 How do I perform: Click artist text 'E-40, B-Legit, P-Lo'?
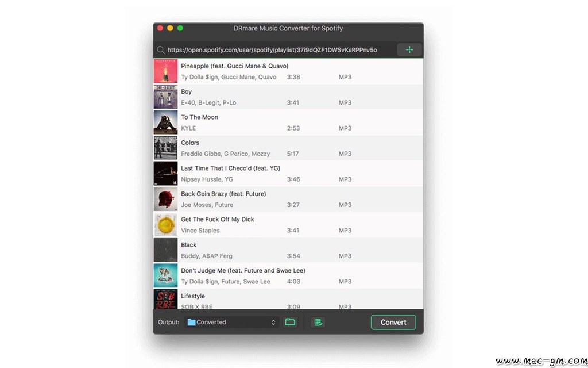[x=208, y=102]
